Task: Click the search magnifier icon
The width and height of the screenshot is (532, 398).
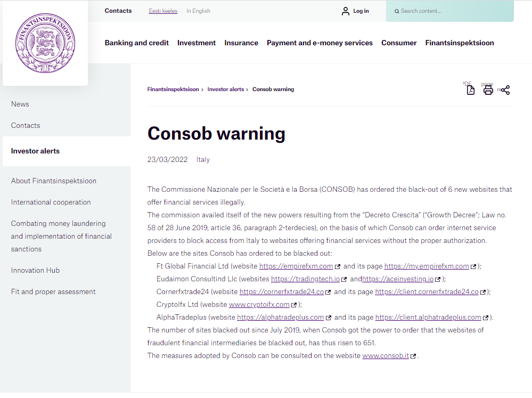Action: (397, 11)
